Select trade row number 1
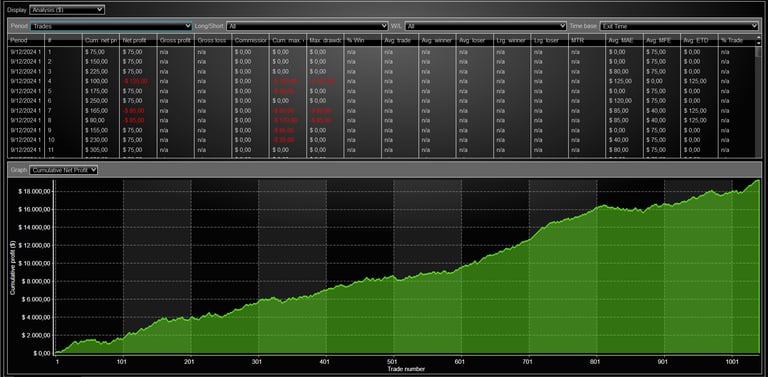This screenshot has width=768, height=377. click(382, 51)
